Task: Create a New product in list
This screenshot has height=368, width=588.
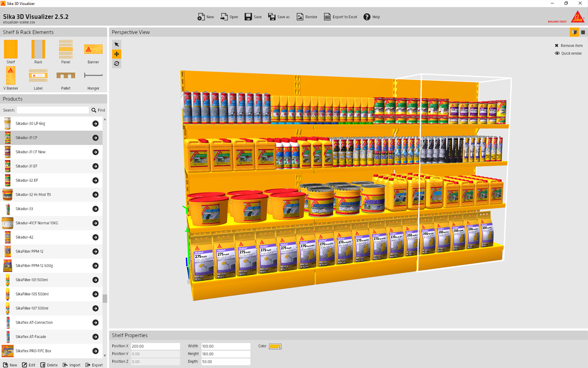Action: coord(10,365)
